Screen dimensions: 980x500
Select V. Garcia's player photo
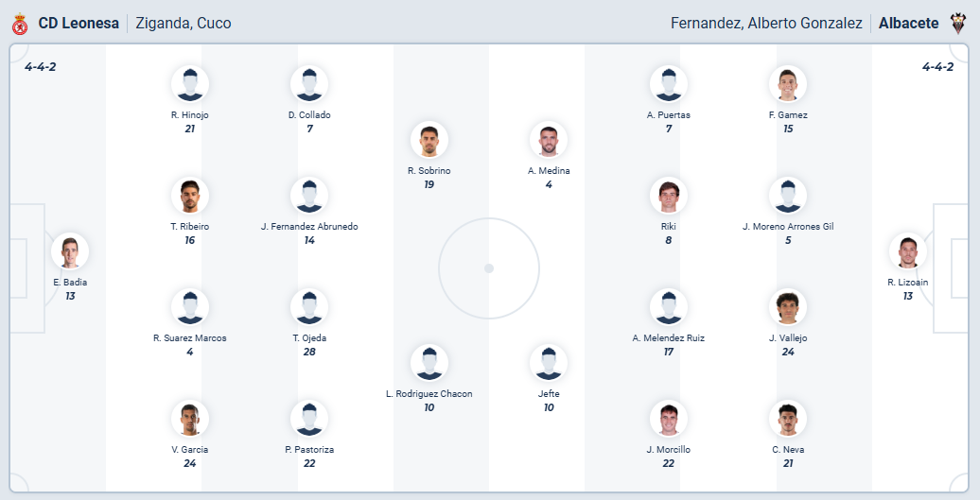[x=190, y=419]
